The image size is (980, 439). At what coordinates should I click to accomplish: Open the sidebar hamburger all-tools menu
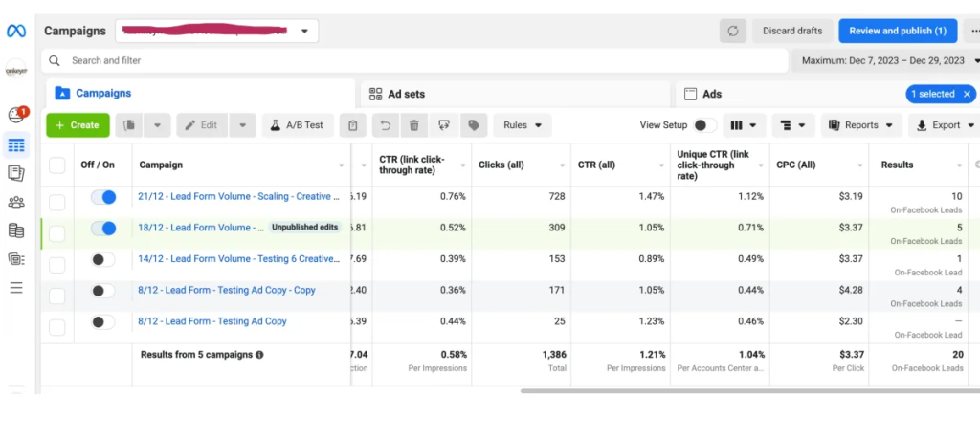pyautogui.click(x=16, y=287)
